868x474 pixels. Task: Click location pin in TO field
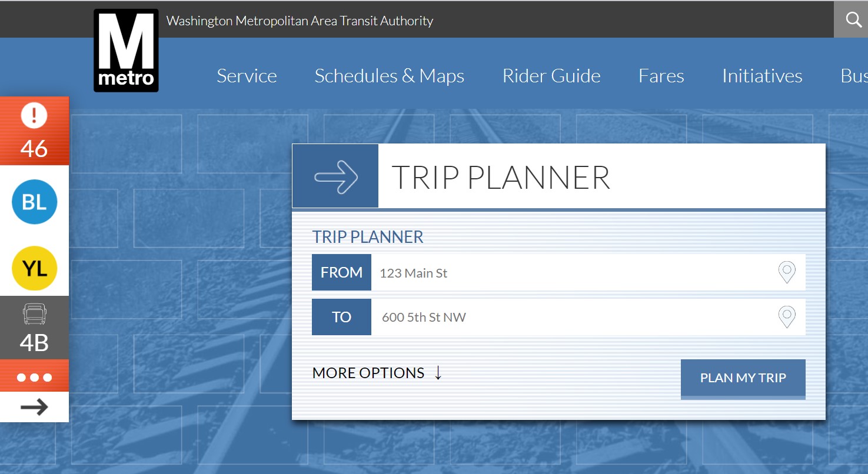click(787, 317)
